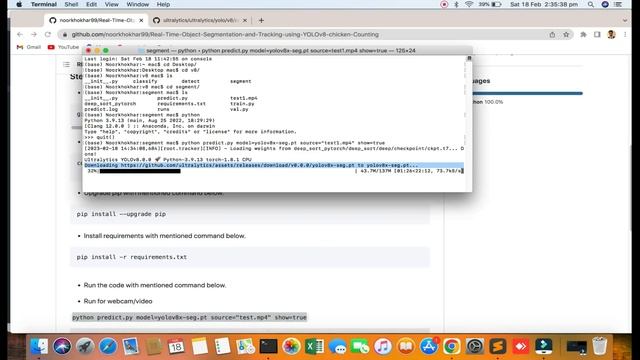Click the Terminal window title bar

(277, 51)
